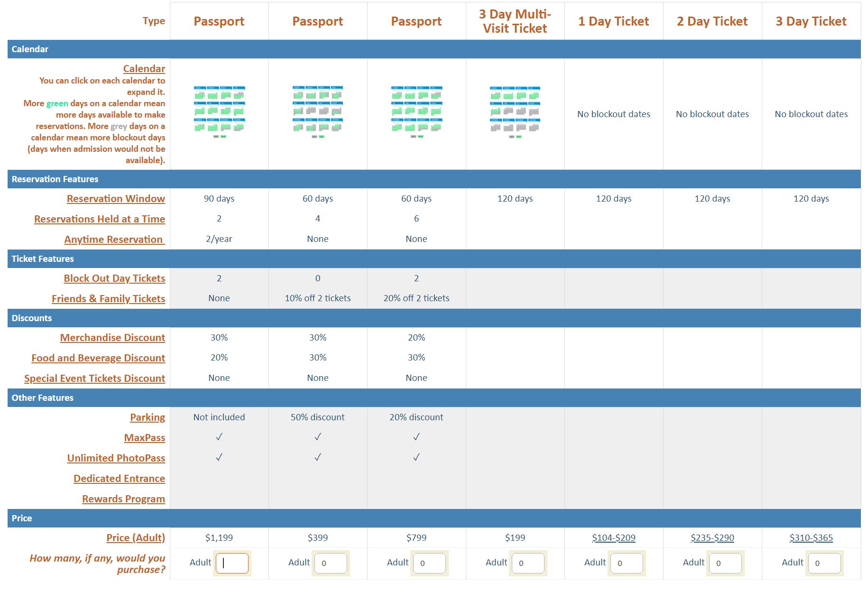Image resolution: width=868 pixels, height=610 pixels.
Task: Click the '2/year' anytime reservation cell
Action: tap(219, 239)
